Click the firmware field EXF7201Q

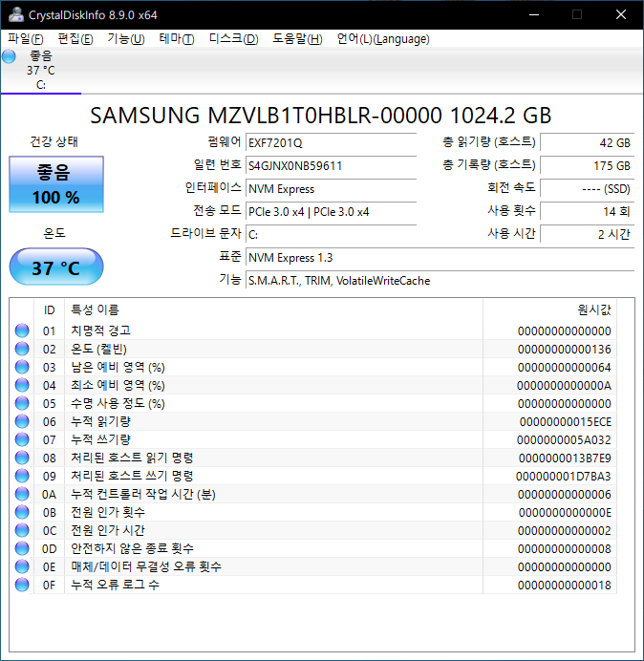tap(331, 143)
